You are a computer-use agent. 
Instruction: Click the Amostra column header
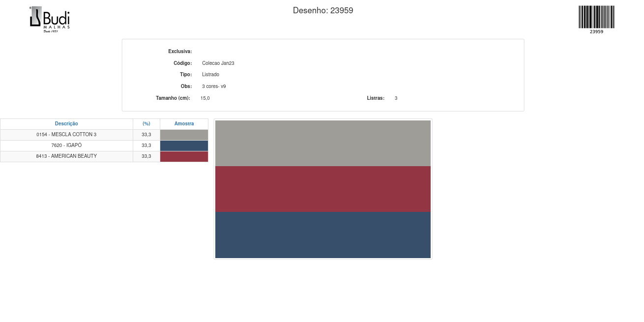pos(184,124)
